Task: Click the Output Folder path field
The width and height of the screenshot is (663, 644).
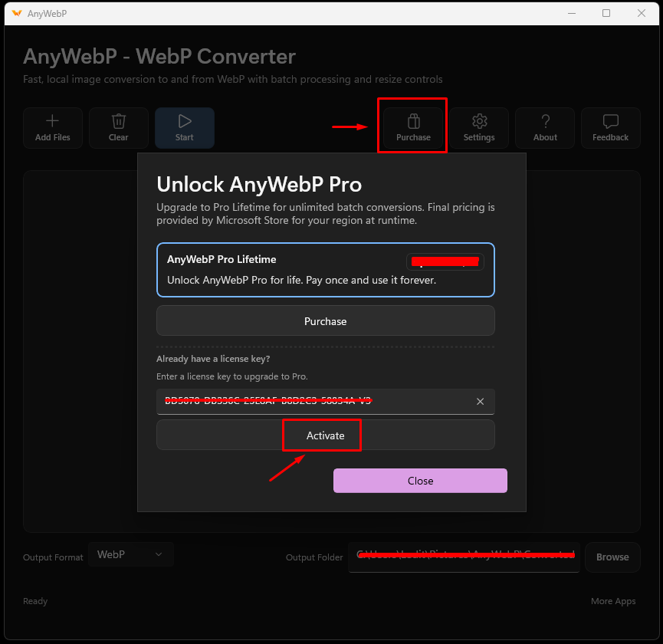Action: (x=464, y=557)
